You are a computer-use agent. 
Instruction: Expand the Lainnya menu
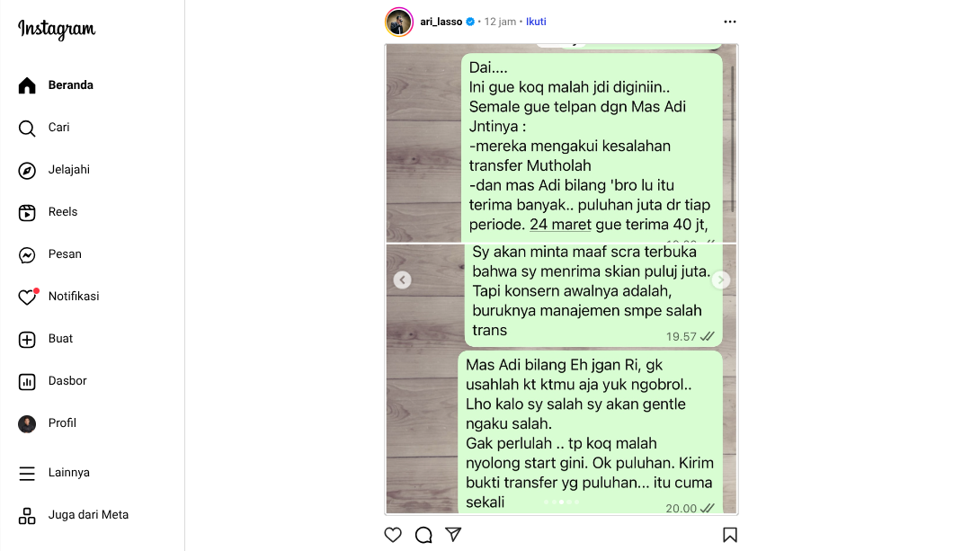coord(27,473)
